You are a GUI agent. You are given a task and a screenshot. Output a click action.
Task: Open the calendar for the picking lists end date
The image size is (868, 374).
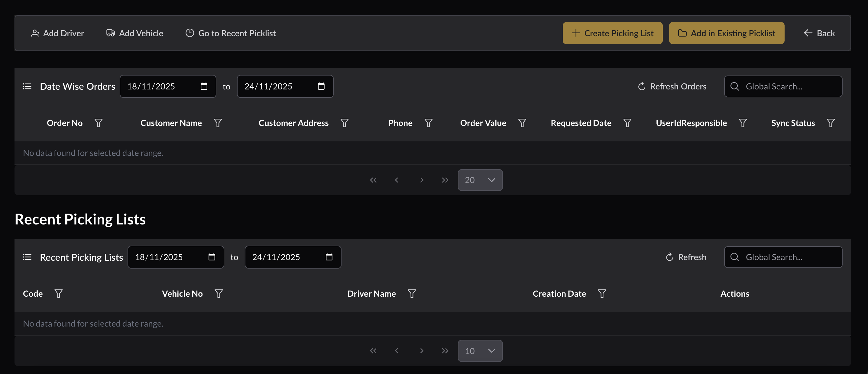[x=329, y=257]
